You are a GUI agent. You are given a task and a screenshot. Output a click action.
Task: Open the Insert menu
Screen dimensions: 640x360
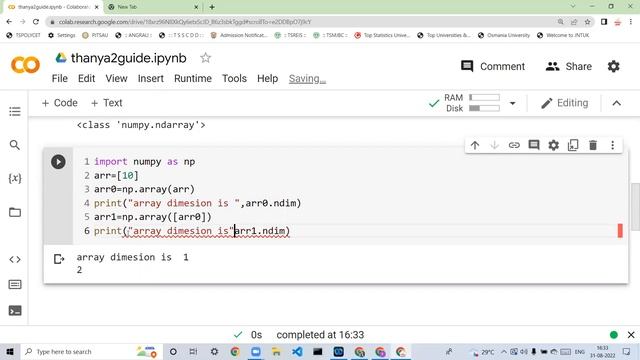[151, 78]
